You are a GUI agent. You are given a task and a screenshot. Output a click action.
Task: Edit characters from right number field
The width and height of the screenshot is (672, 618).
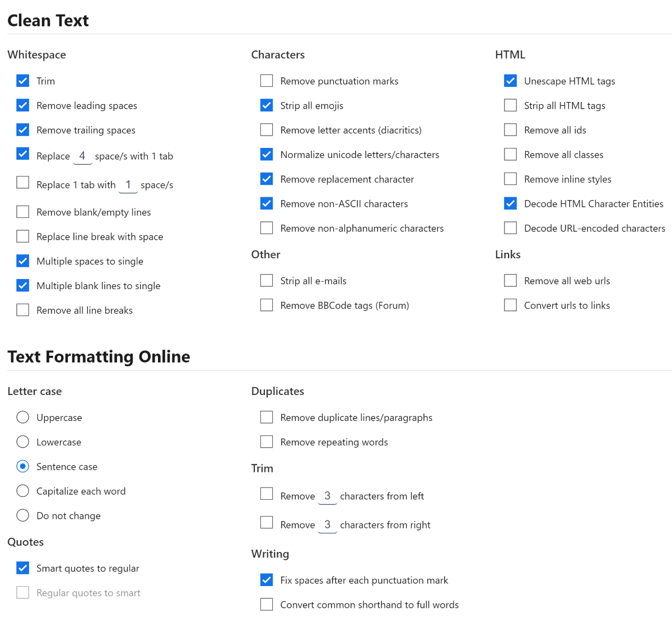pos(328,525)
